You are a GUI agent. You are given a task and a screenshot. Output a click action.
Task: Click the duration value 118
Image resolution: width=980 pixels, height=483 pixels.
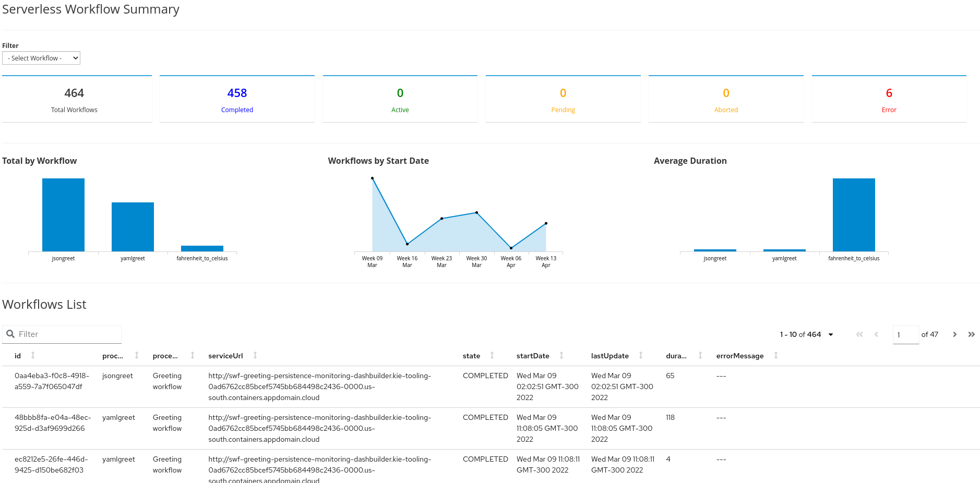click(671, 417)
